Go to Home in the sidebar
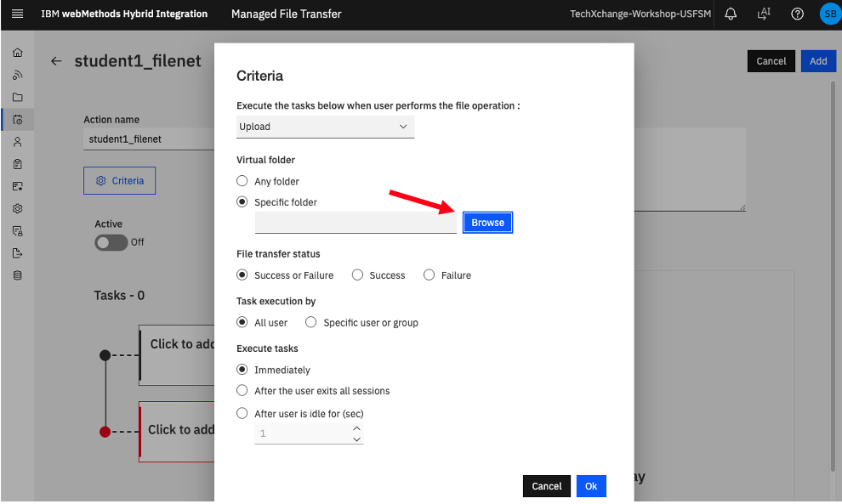The width and height of the screenshot is (842, 504). [18, 53]
